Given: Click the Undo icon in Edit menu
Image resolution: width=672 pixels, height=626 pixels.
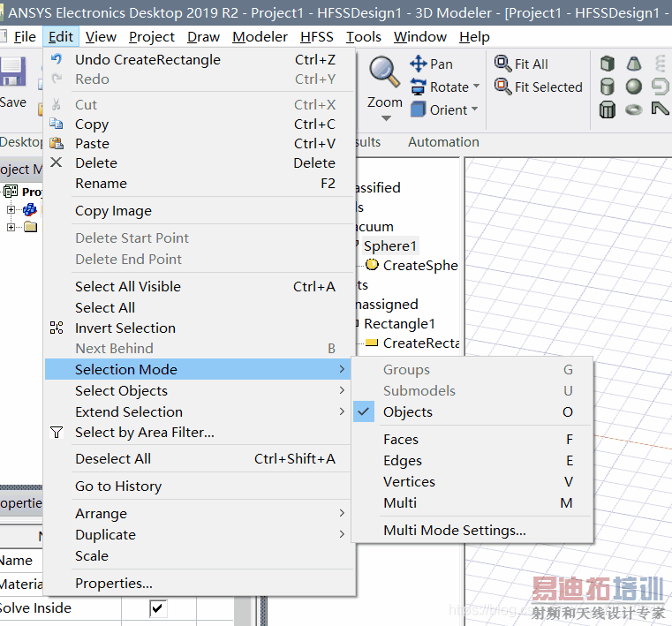Looking at the screenshot, I should coord(57,58).
